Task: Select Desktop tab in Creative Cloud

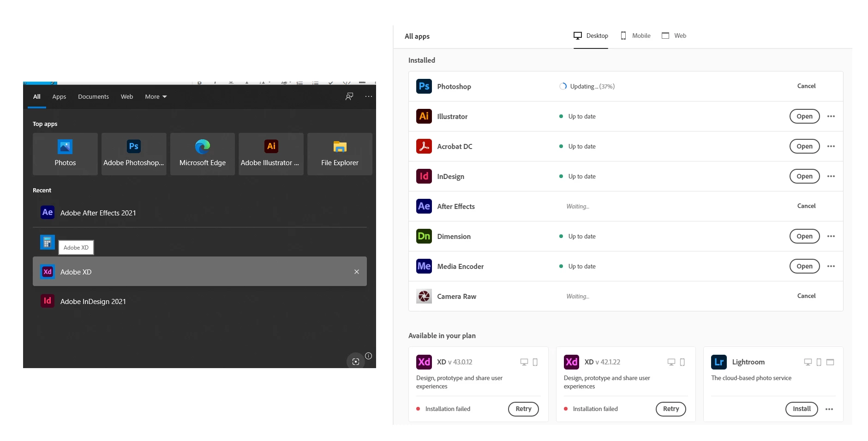Action: [591, 36]
